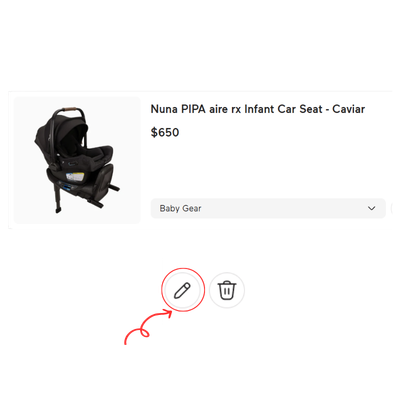Image resolution: width=400 pixels, height=400 pixels.
Task: Remove the Caviar car seat from list
Action: click(x=227, y=290)
